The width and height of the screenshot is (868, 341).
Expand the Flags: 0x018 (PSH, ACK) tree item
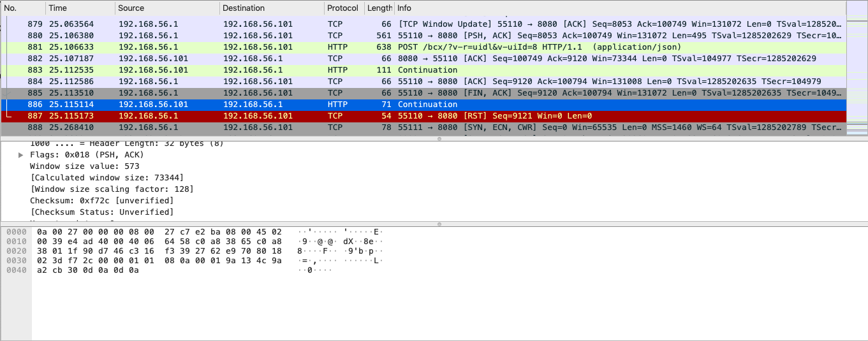point(21,155)
